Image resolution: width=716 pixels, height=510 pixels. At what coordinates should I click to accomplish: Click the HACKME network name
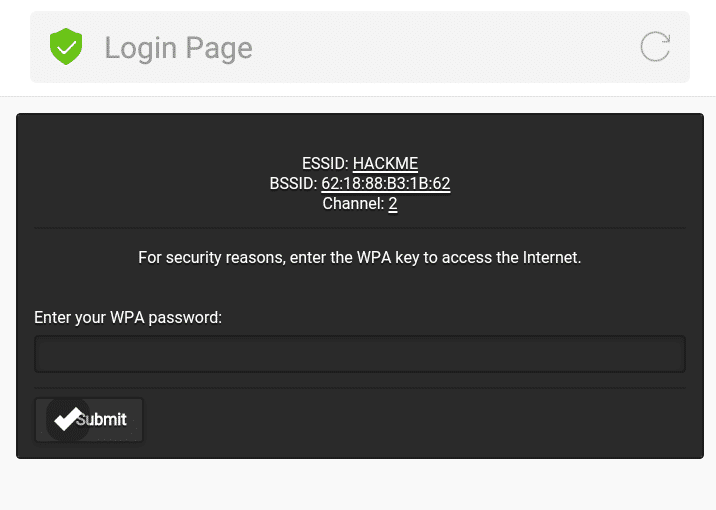pos(385,164)
